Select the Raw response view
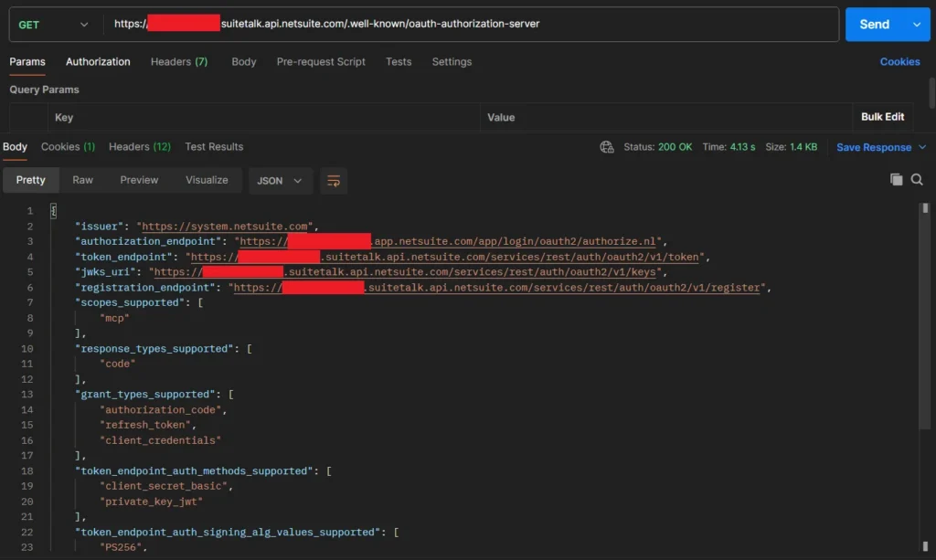The width and height of the screenshot is (936, 560). click(x=83, y=181)
